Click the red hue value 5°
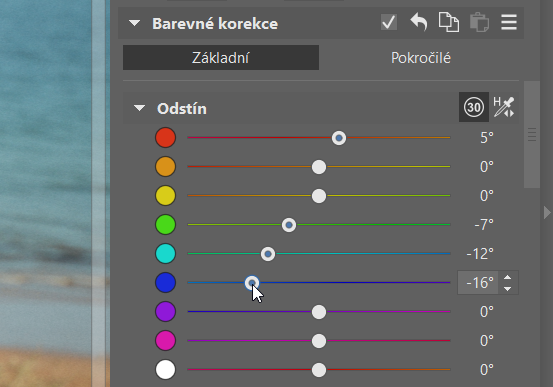Viewport: 553px width, 387px height. [487, 138]
